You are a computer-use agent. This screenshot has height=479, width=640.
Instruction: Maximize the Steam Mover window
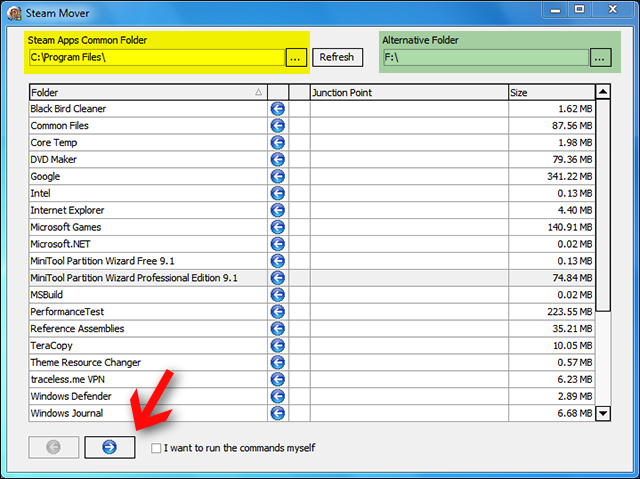coord(580,9)
